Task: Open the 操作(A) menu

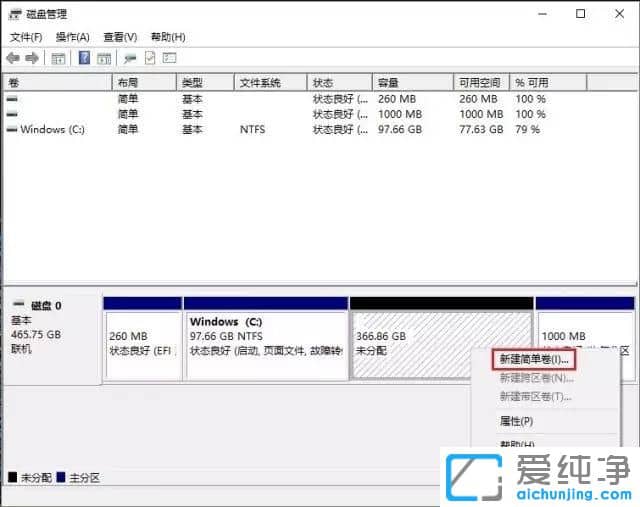Action: click(73, 37)
